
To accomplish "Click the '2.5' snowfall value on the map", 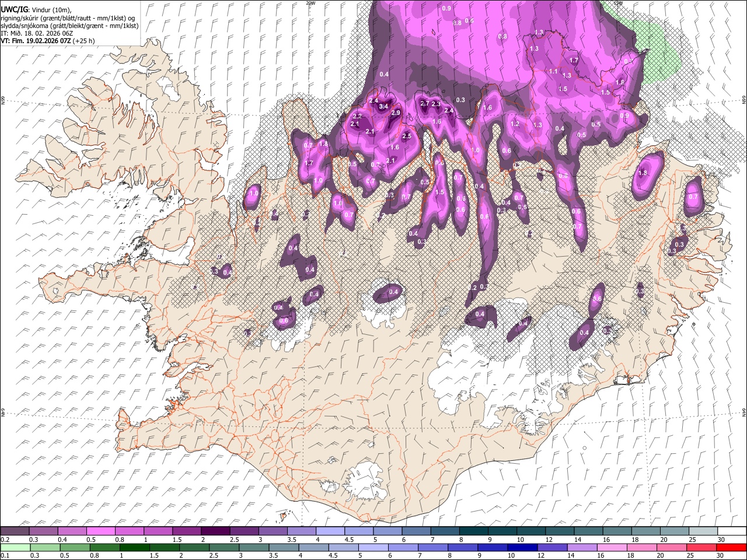I will click(407, 136).
